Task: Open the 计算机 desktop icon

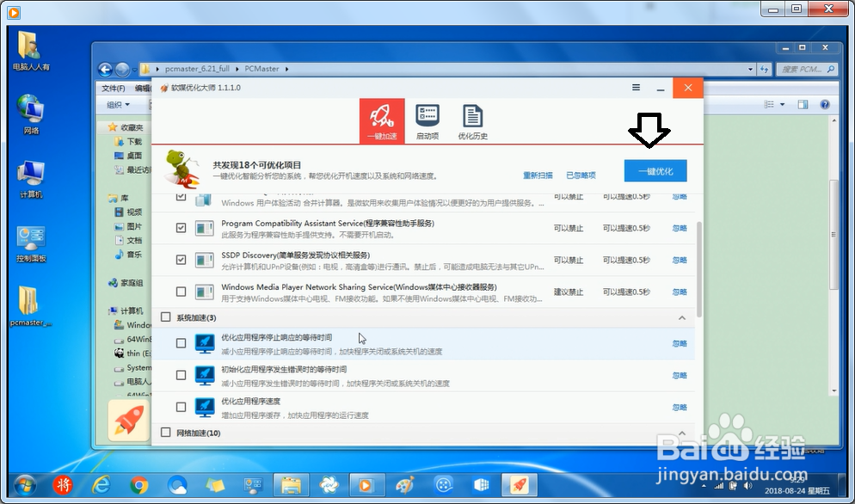Action: [x=31, y=179]
